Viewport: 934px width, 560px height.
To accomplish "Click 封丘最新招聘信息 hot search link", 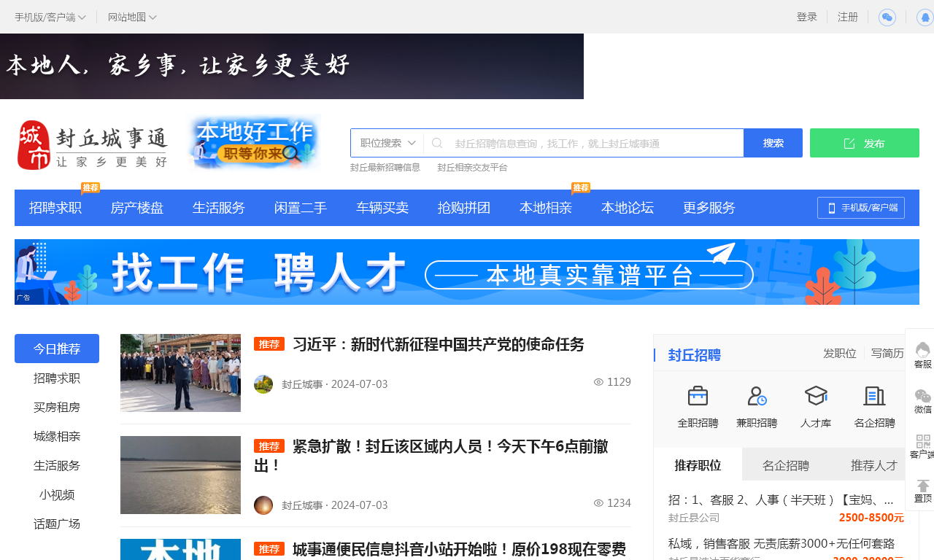I will pyautogui.click(x=385, y=168).
